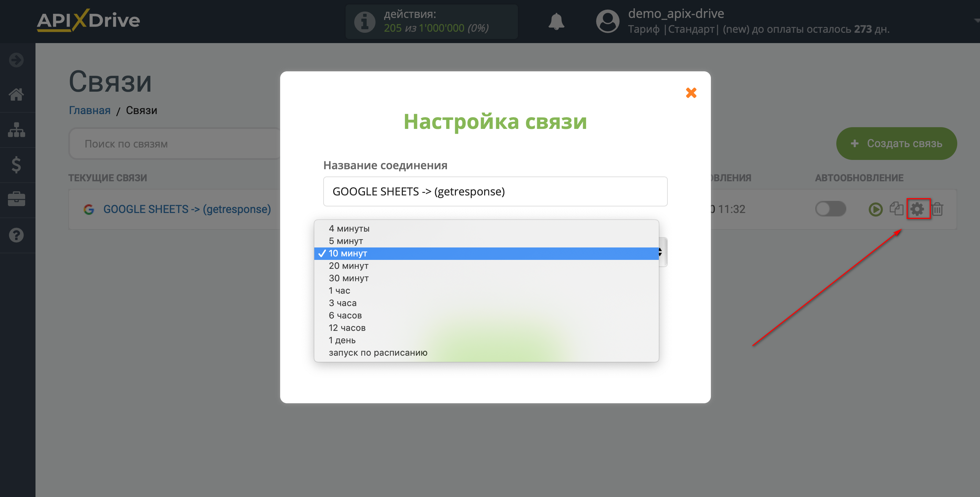Click the АВТООБНОВЛЕНИЕ column header
The image size is (980, 497).
859,178
